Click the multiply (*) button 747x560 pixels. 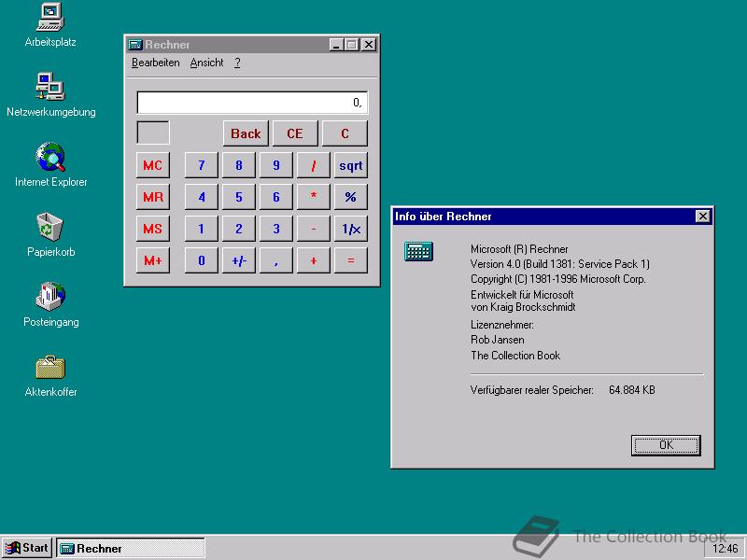314,197
